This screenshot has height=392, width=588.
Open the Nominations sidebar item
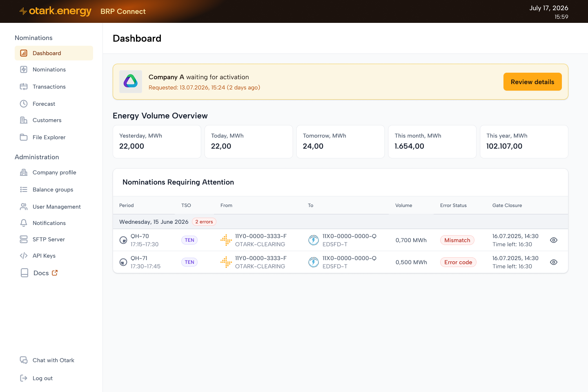[x=54, y=69]
